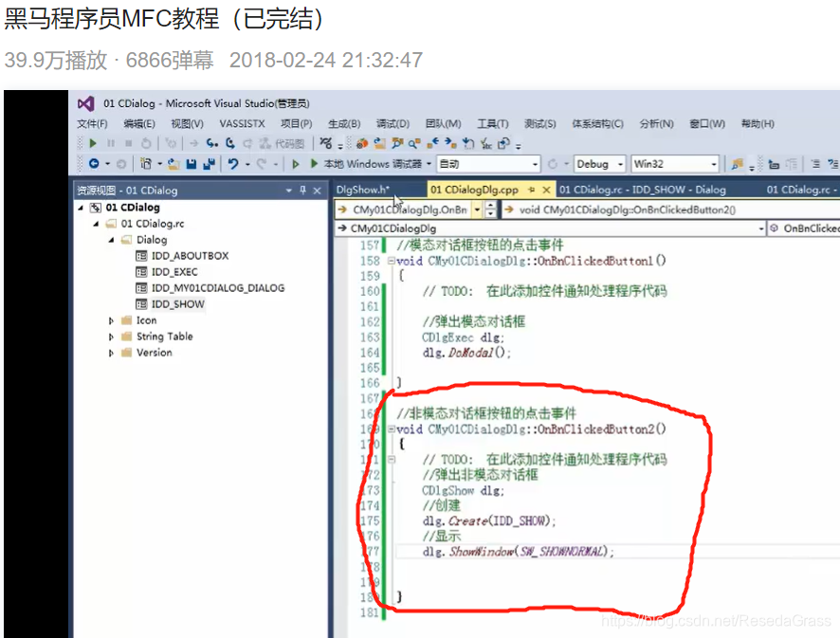The image size is (840, 638).
Task: Expand the Version folder
Action: coord(112,353)
